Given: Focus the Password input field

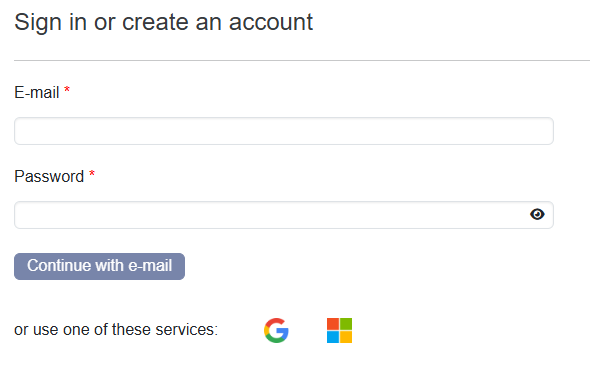Looking at the screenshot, I should point(284,215).
